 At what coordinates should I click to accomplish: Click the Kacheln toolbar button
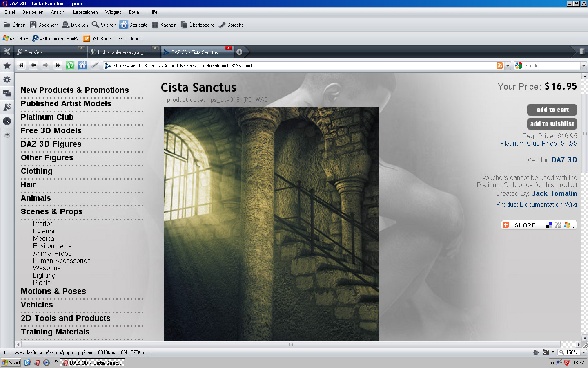tap(164, 25)
